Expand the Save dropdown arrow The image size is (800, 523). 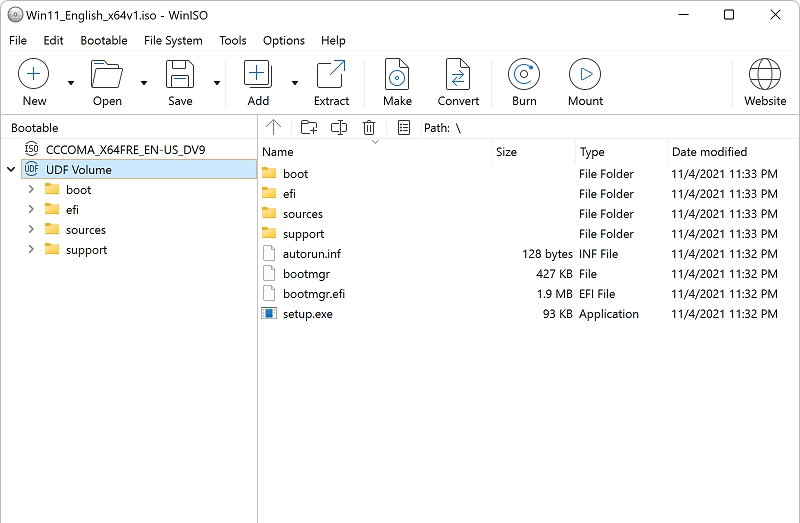(x=217, y=83)
